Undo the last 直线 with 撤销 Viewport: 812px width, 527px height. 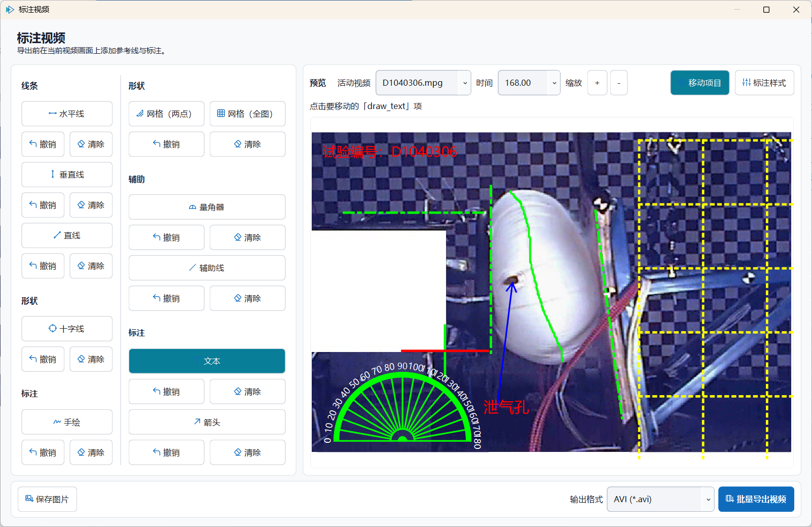pos(43,266)
